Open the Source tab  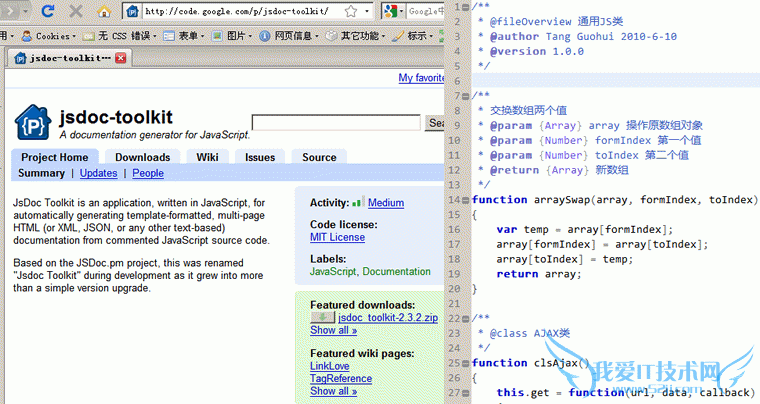(319, 157)
